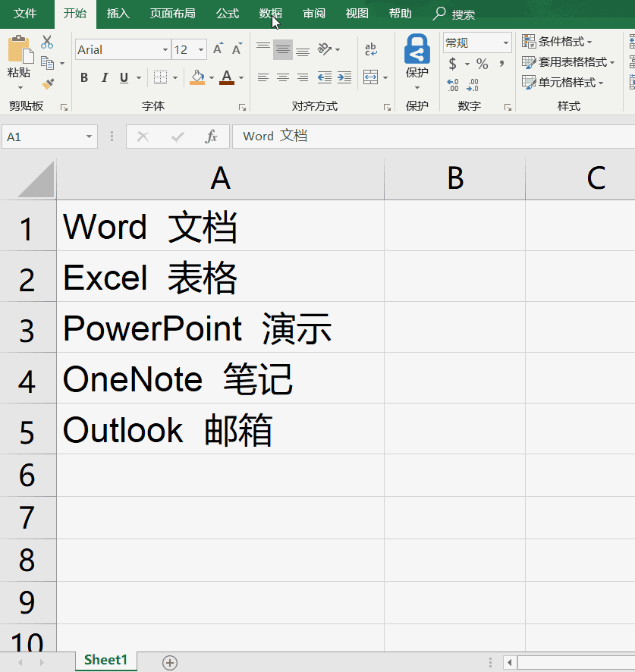The width and height of the screenshot is (635, 672).
Task: Expand the fill color dropdown arrow
Action: tap(212, 78)
